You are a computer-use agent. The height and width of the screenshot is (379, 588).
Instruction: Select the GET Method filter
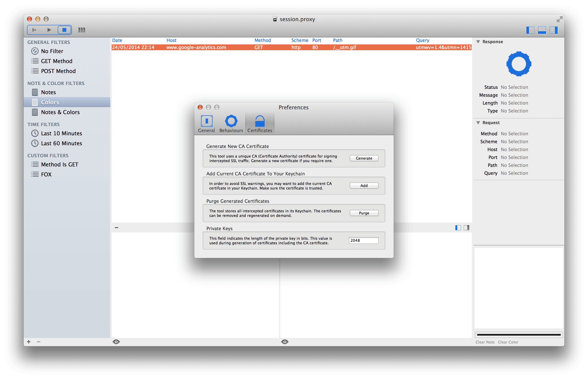click(x=56, y=61)
